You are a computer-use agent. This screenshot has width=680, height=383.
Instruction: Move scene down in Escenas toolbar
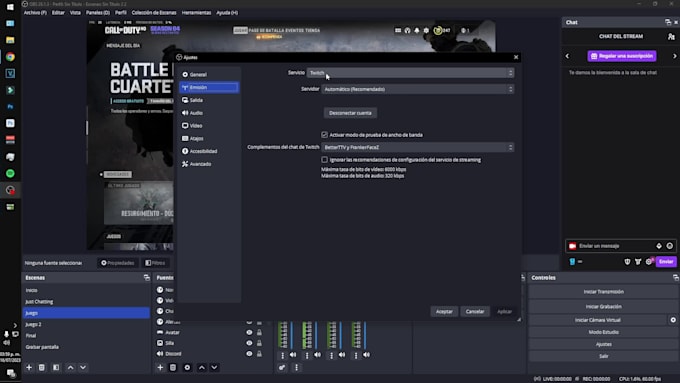(x=83, y=367)
